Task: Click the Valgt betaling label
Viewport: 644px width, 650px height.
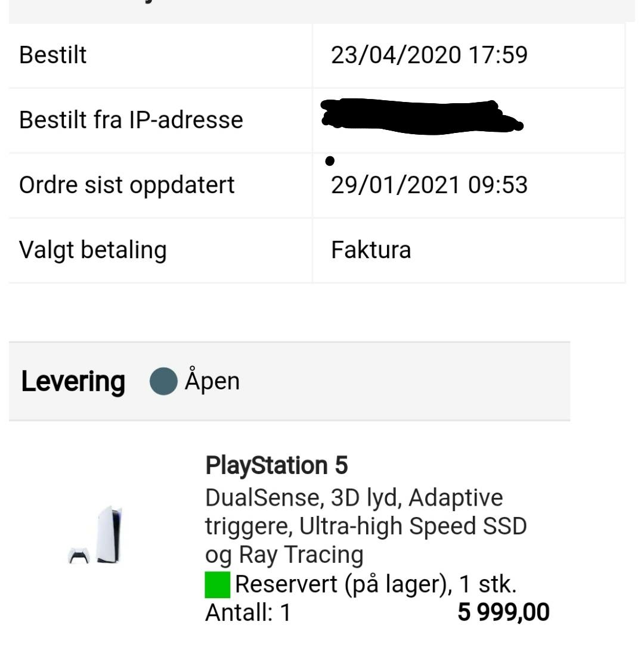Action: pos(93,250)
